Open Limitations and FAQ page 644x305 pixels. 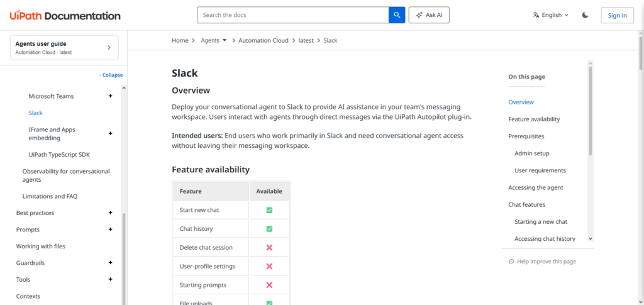coord(50,196)
